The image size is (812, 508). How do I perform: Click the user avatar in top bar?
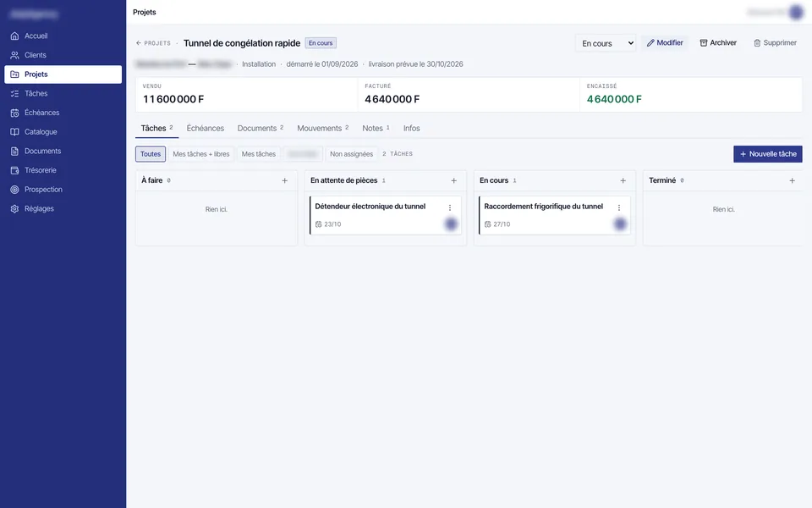796,12
